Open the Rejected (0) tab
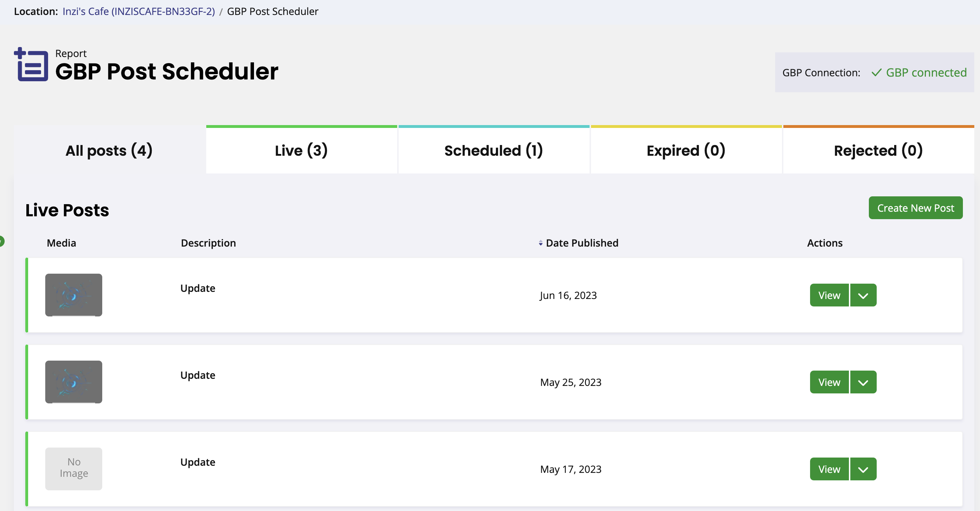The height and width of the screenshot is (511, 980). pyautogui.click(x=878, y=150)
